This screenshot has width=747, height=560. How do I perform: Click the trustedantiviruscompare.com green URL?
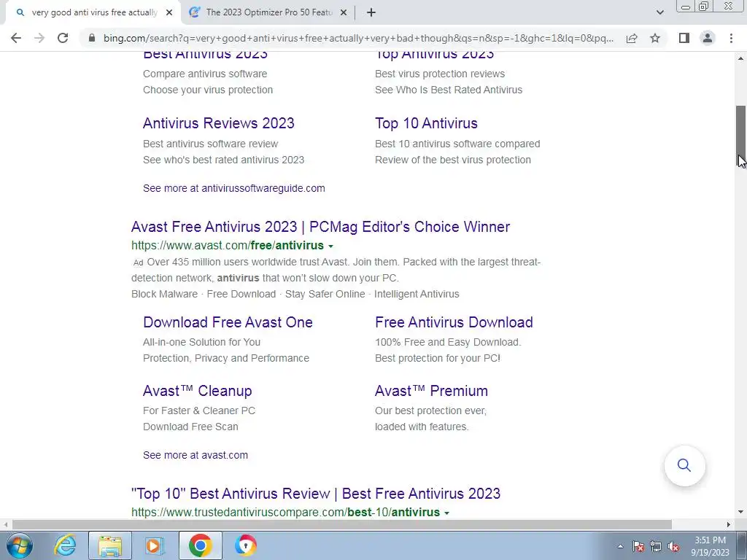[285, 512]
